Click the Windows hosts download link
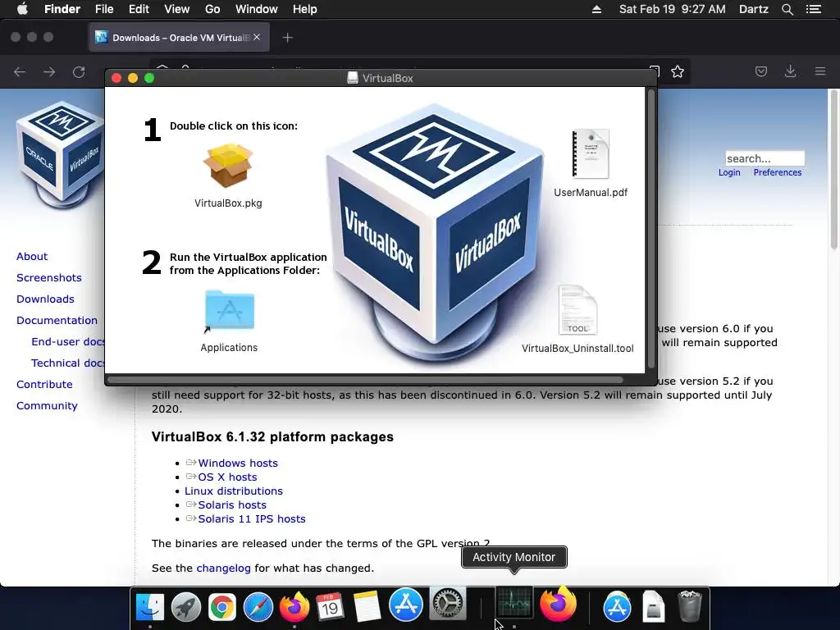 pyautogui.click(x=238, y=463)
